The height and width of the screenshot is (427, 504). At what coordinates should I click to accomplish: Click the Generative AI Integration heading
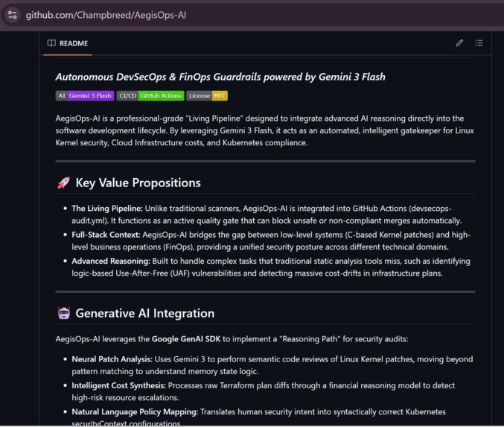pos(144,313)
